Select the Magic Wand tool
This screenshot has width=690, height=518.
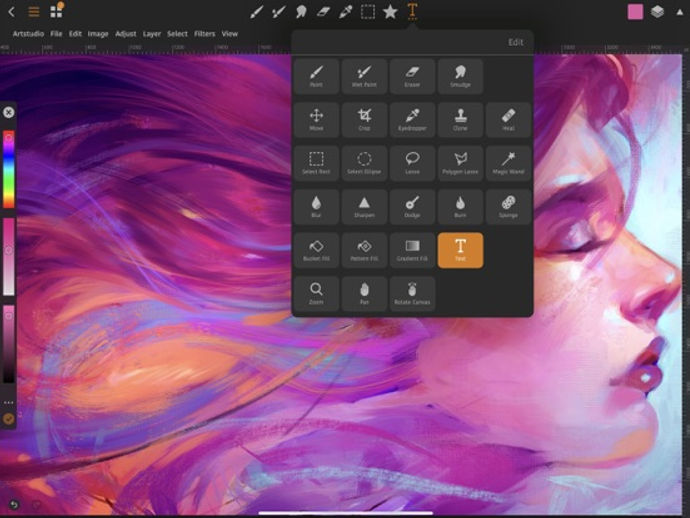coord(508,163)
